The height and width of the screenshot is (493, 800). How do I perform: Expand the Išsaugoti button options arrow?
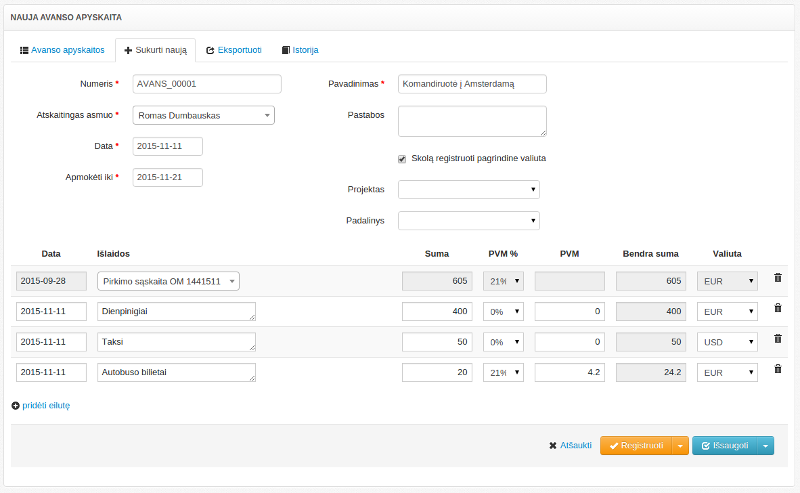(766, 446)
